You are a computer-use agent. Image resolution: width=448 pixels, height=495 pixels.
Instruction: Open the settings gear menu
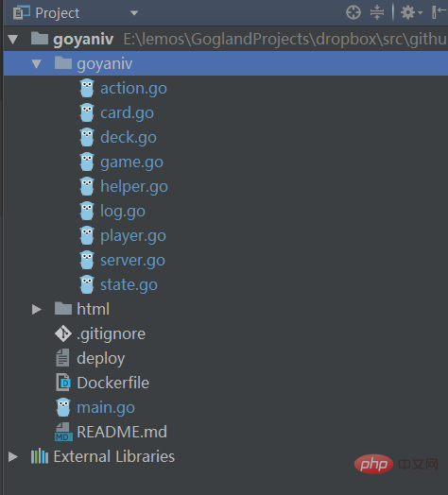click(411, 13)
